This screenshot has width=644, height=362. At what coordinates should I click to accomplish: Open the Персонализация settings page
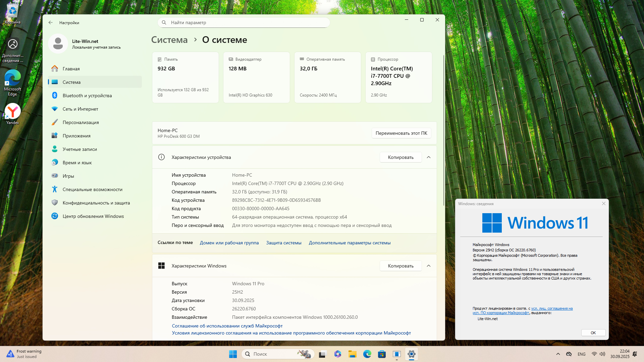(80, 122)
